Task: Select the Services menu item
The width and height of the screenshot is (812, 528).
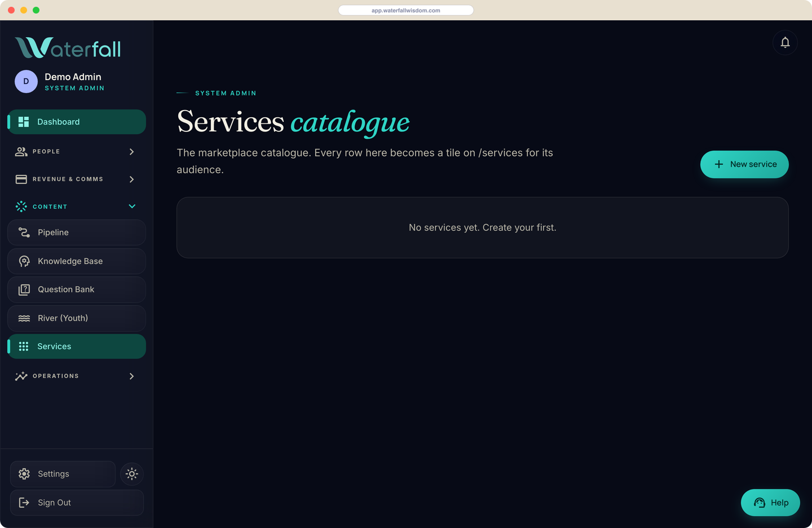Action: [x=77, y=346]
